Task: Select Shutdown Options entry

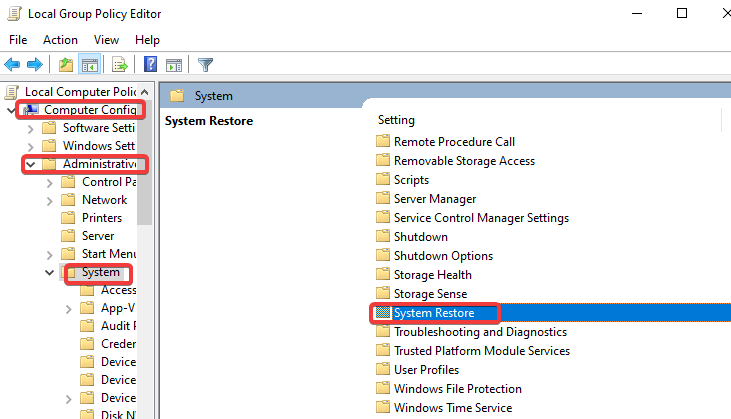Action: (x=443, y=256)
